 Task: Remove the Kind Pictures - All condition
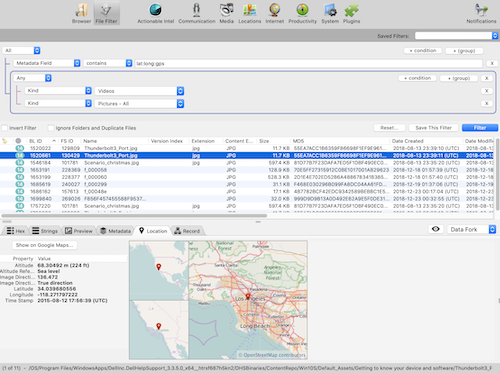(x=487, y=103)
